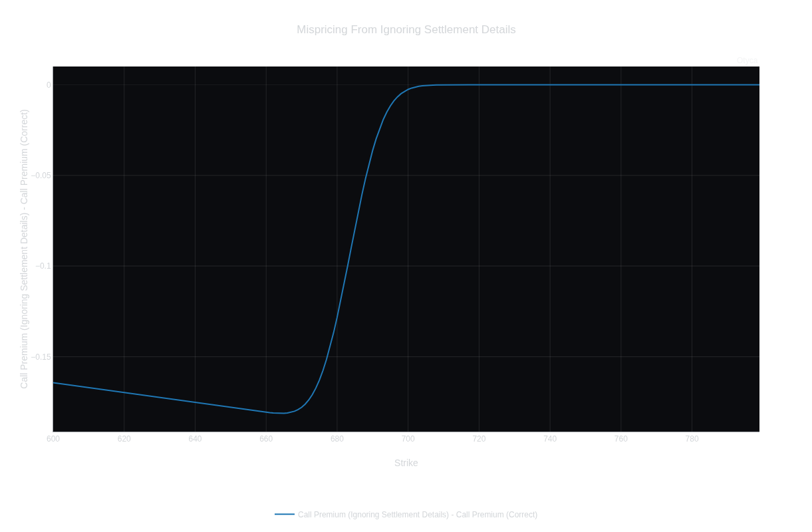Viewport: 812px width, 532px height.
Task: Select the 760 x-axis tick label
Action: (620, 439)
